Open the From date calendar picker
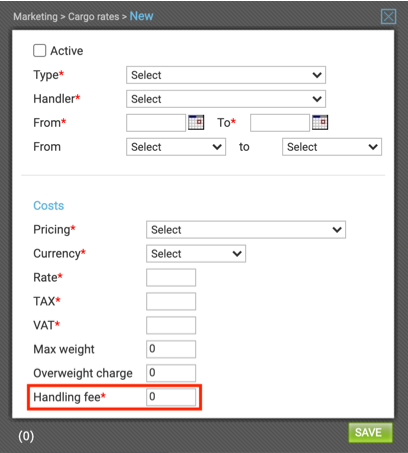408x453 pixels. click(196, 122)
